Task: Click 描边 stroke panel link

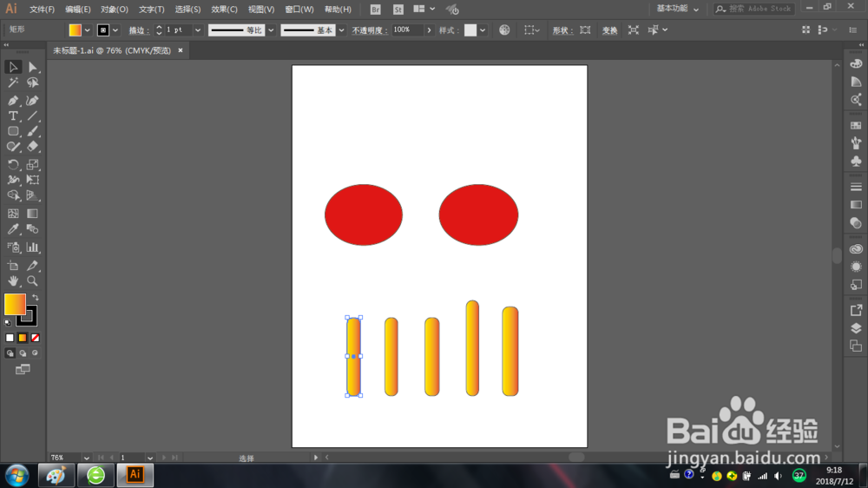Action: tap(138, 30)
